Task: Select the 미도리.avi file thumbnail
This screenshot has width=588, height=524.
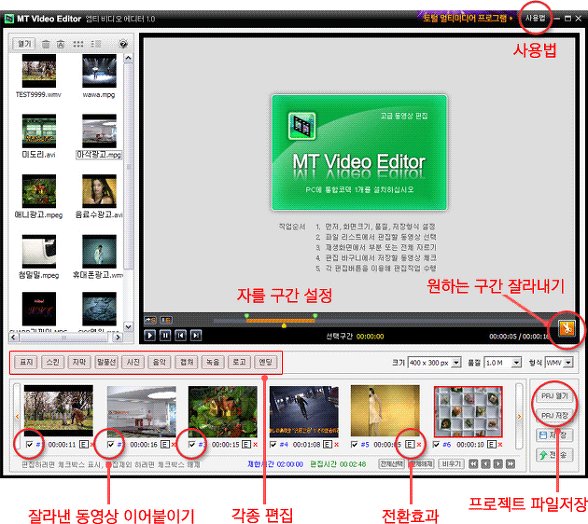Action: (x=39, y=131)
